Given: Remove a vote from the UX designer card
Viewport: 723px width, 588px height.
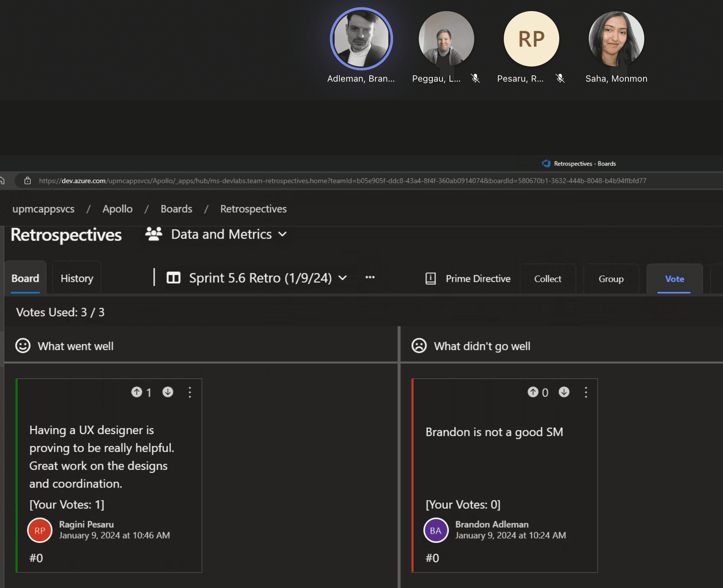Looking at the screenshot, I should [168, 392].
